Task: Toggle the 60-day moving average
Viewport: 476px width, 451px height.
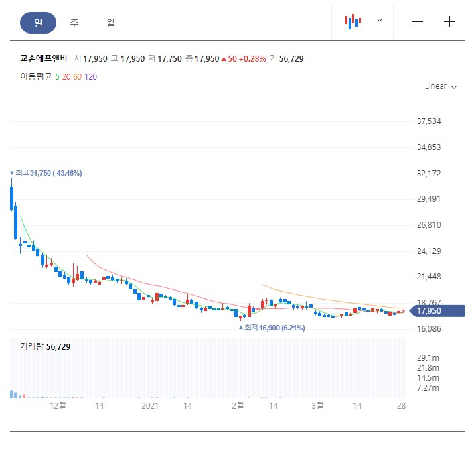Action: pyautogui.click(x=78, y=77)
